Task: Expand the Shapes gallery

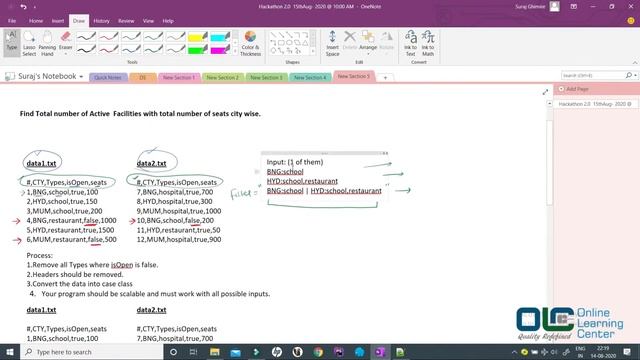Action: [x=313, y=51]
